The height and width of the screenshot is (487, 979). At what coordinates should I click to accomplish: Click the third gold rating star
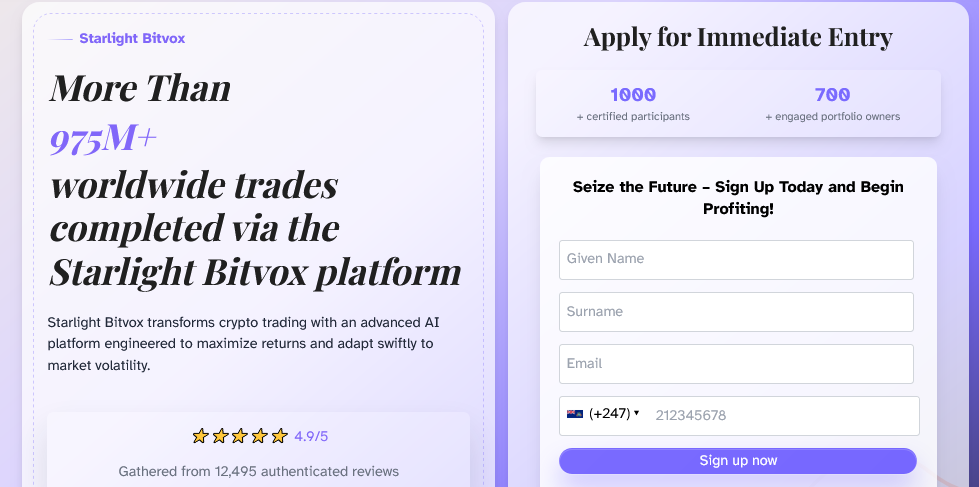tap(240, 436)
